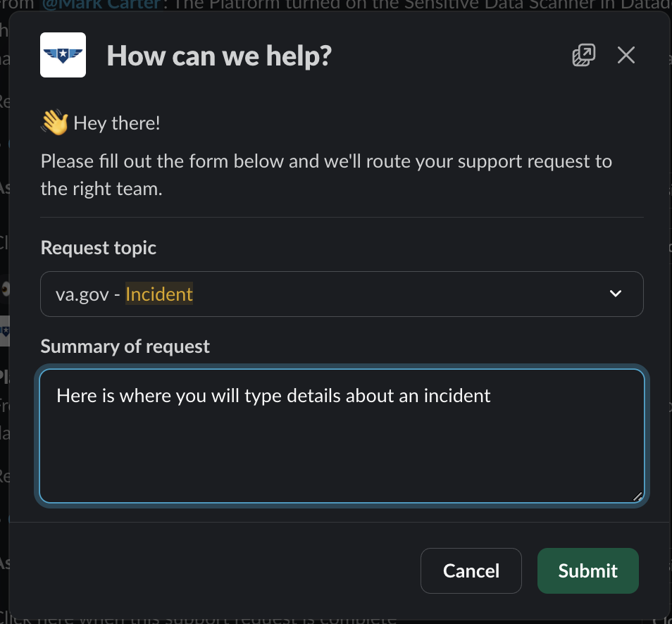Open the Request topic dropdown
Viewport: 672px width, 624px height.
click(x=342, y=294)
